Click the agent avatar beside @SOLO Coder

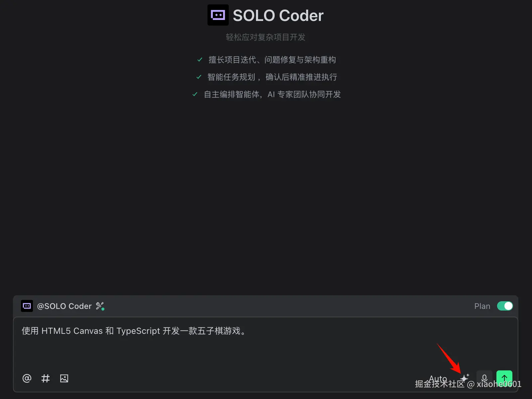[27, 306]
